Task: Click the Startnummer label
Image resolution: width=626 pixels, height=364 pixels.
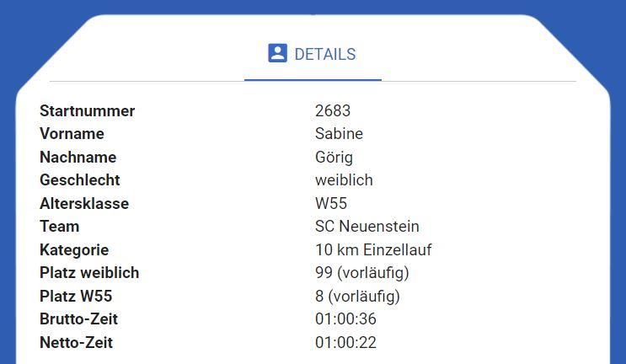Action: (87, 110)
